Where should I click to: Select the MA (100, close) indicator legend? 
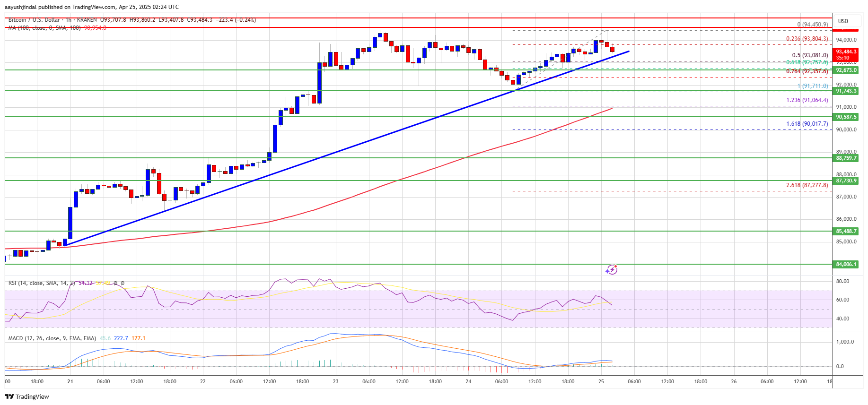[44, 28]
